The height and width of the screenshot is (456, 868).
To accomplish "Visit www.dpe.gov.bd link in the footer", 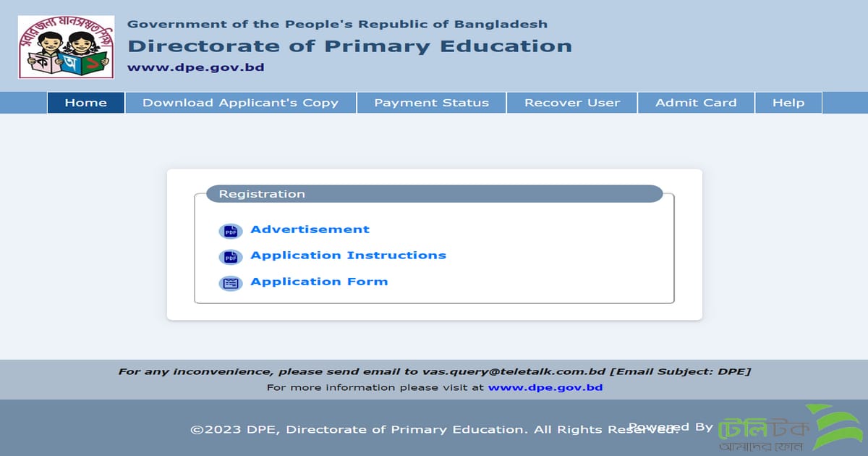I will pyautogui.click(x=545, y=387).
